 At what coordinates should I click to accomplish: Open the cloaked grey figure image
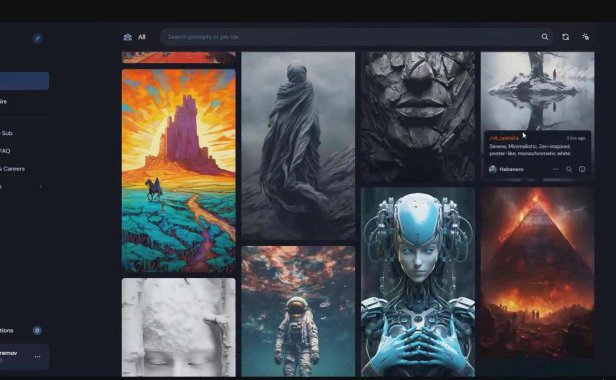pyautogui.click(x=298, y=146)
